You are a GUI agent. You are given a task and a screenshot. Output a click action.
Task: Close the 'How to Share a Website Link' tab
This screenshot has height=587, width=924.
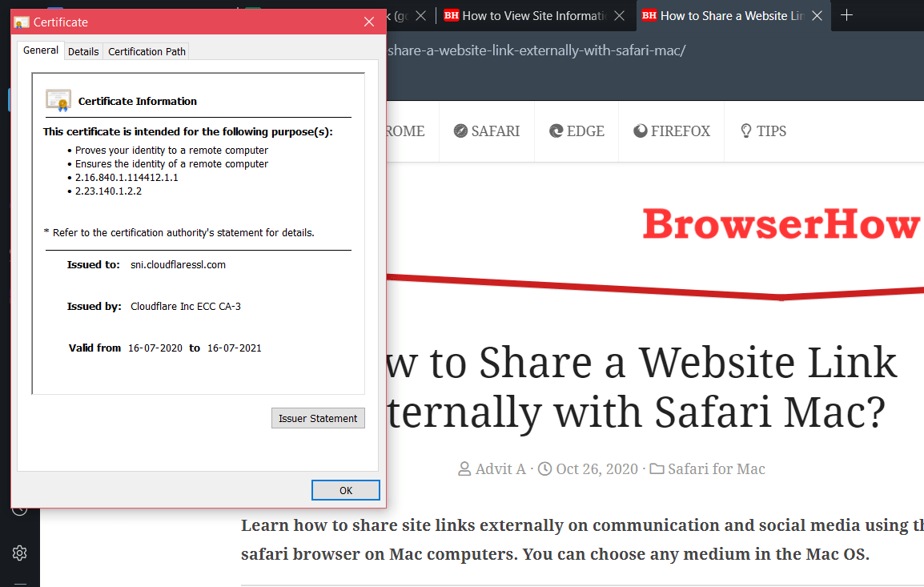(x=817, y=16)
